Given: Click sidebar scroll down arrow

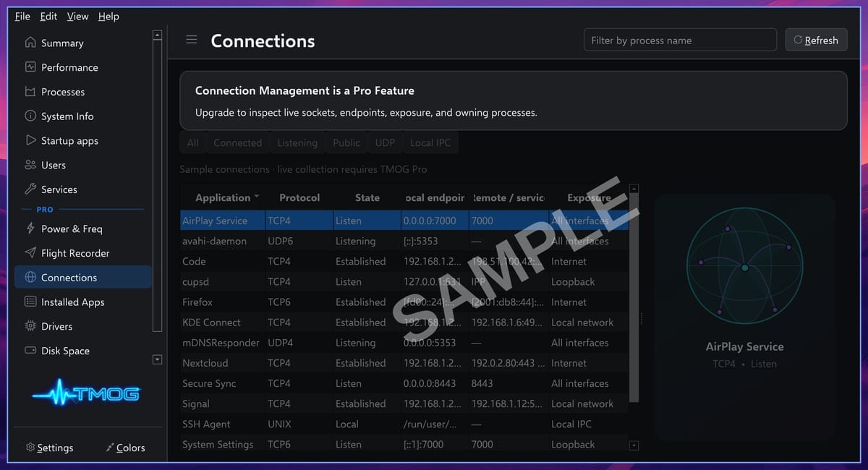Looking at the screenshot, I should (157, 359).
